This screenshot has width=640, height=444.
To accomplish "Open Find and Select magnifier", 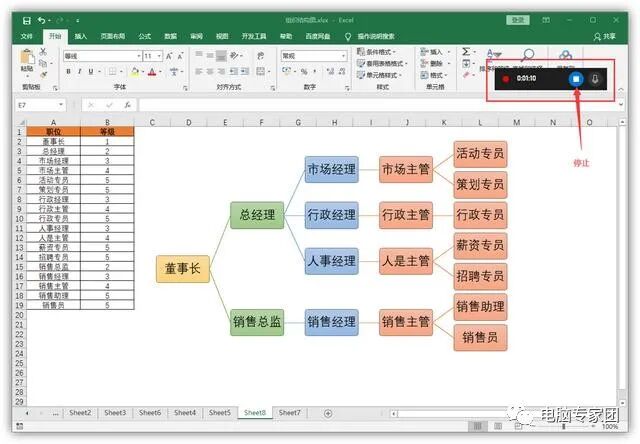I will pyautogui.click(x=528, y=55).
